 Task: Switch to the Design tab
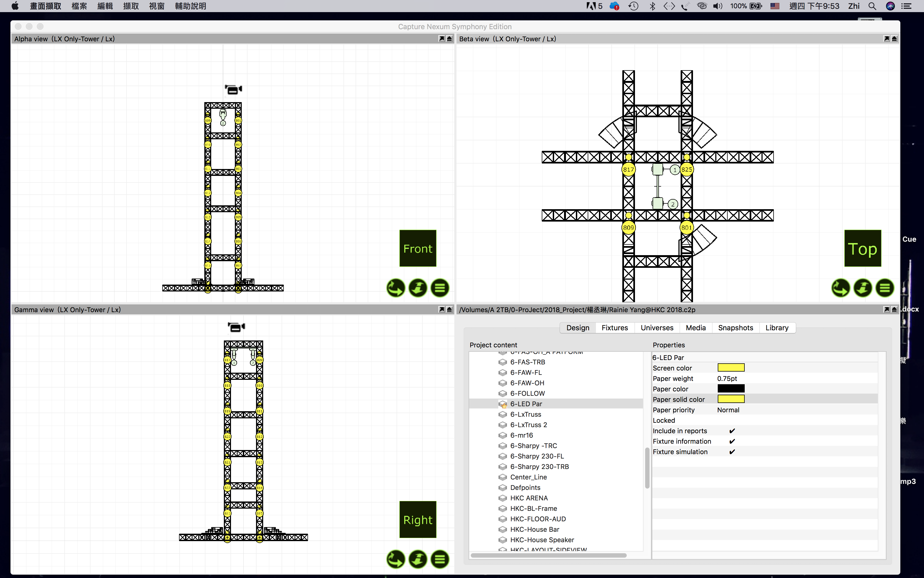578,328
